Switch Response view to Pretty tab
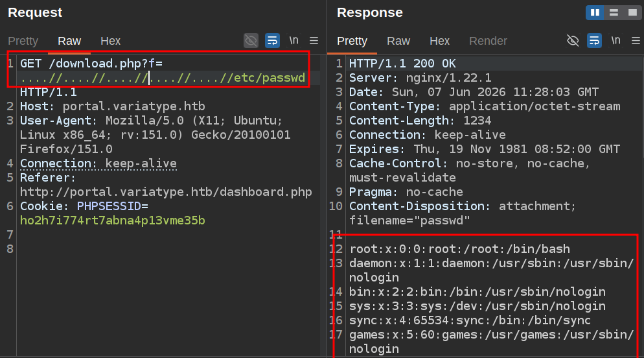The width and height of the screenshot is (644, 358). click(352, 41)
